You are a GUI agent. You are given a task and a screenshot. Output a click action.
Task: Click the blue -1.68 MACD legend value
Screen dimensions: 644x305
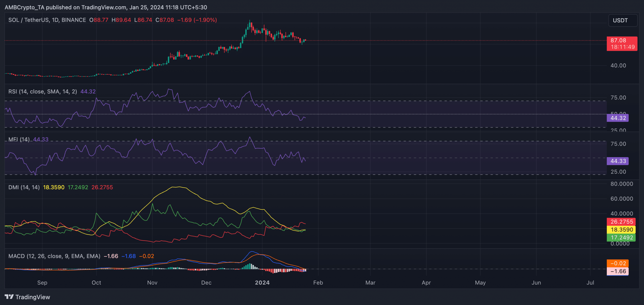129,256
